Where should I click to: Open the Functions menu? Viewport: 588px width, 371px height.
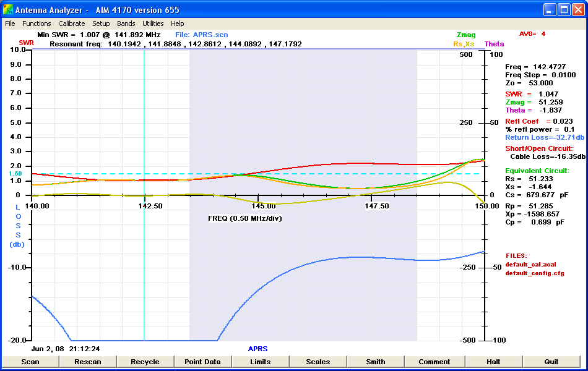37,23
